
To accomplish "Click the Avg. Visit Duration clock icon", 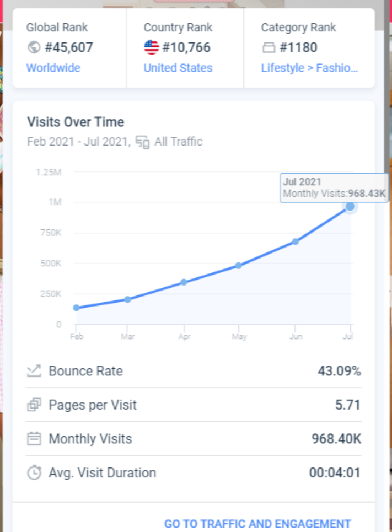I will pyautogui.click(x=34, y=472).
